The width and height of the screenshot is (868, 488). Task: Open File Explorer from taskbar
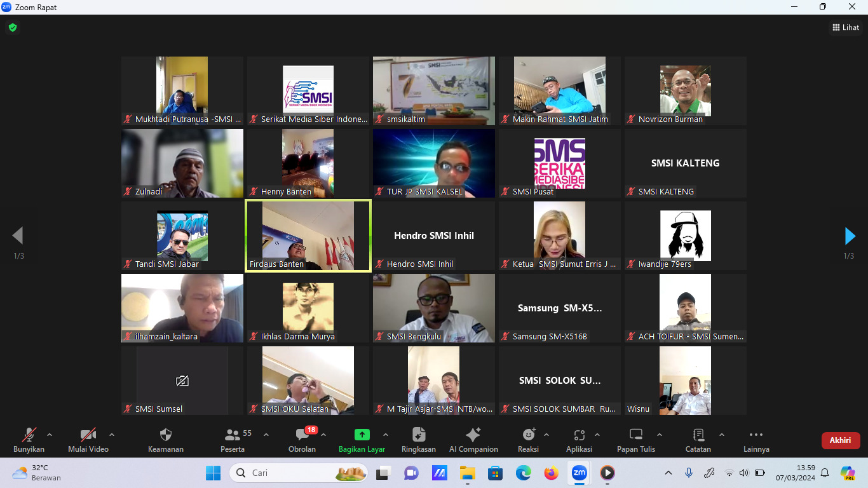coord(468,473)
